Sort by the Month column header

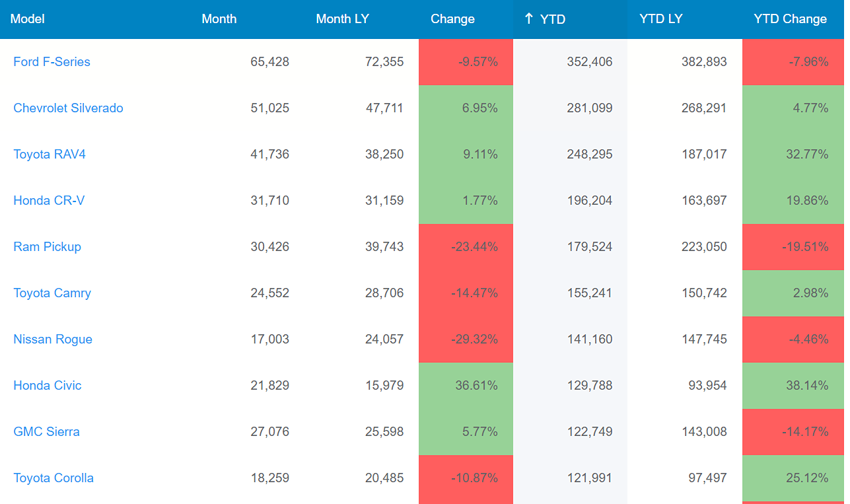coord(219,19)
